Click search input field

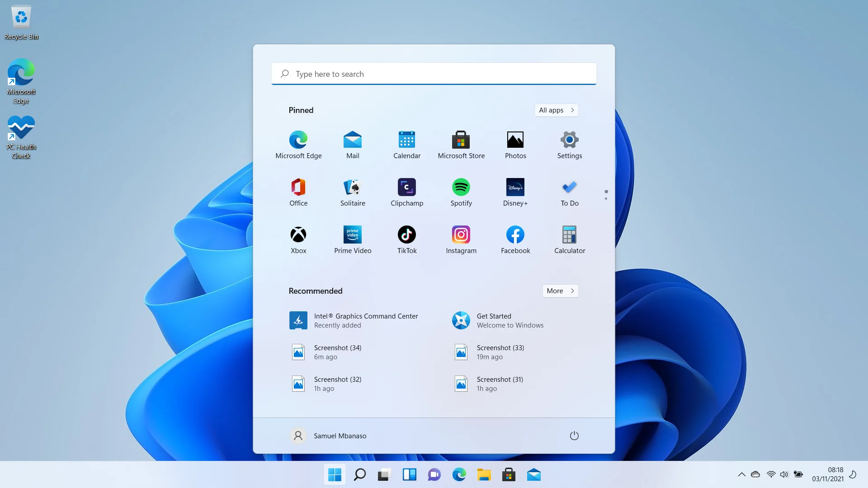click(434, 74)
